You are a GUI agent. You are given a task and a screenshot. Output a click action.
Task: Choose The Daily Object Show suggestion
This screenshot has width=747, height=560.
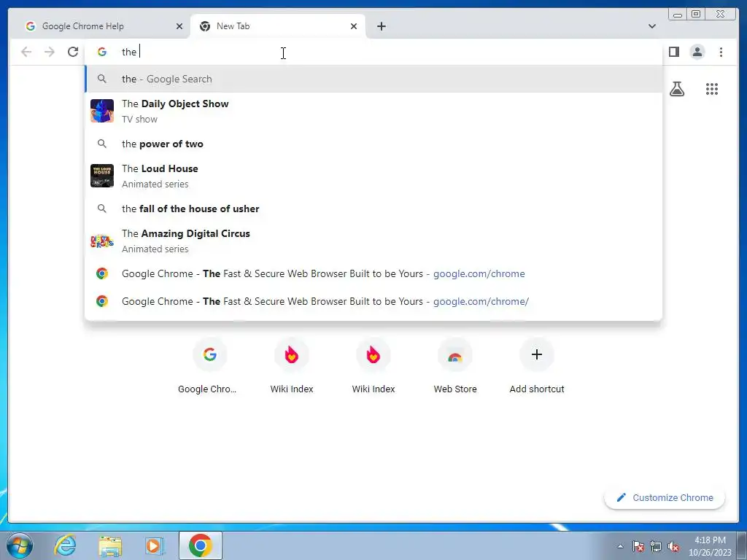(373, 111)
